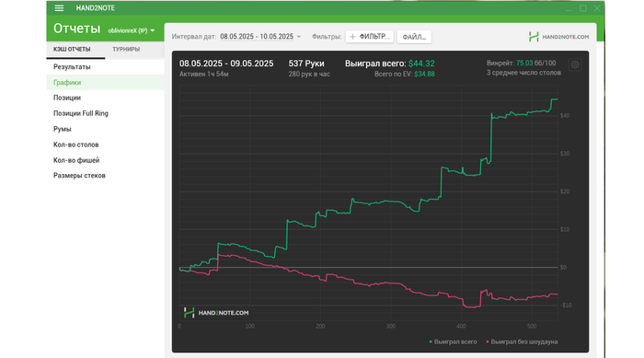Click the 300 hands axis label

[x=391, y=326]
